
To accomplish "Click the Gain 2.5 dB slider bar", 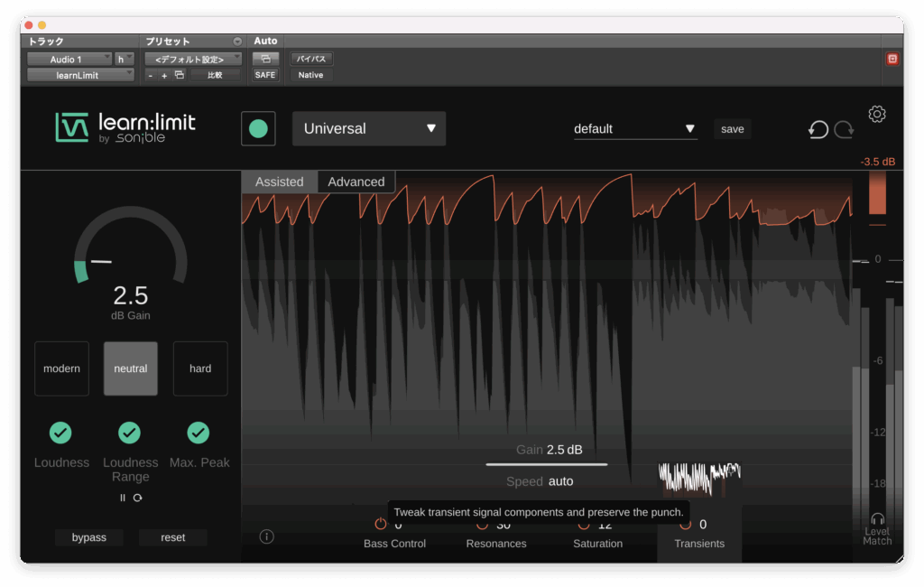I will 546,464.
